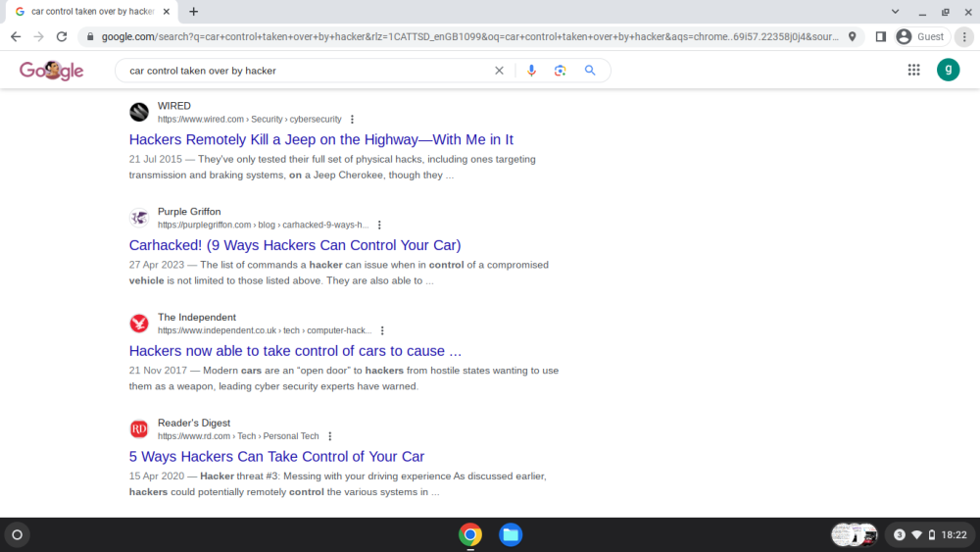Open the notification count badge
This screenshot has height=552, width=980.
pos(900,534)
